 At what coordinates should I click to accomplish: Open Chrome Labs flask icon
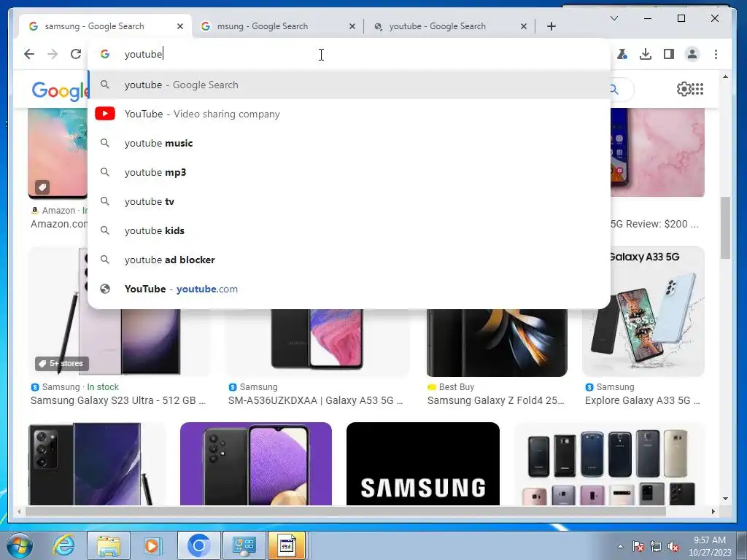622,54
